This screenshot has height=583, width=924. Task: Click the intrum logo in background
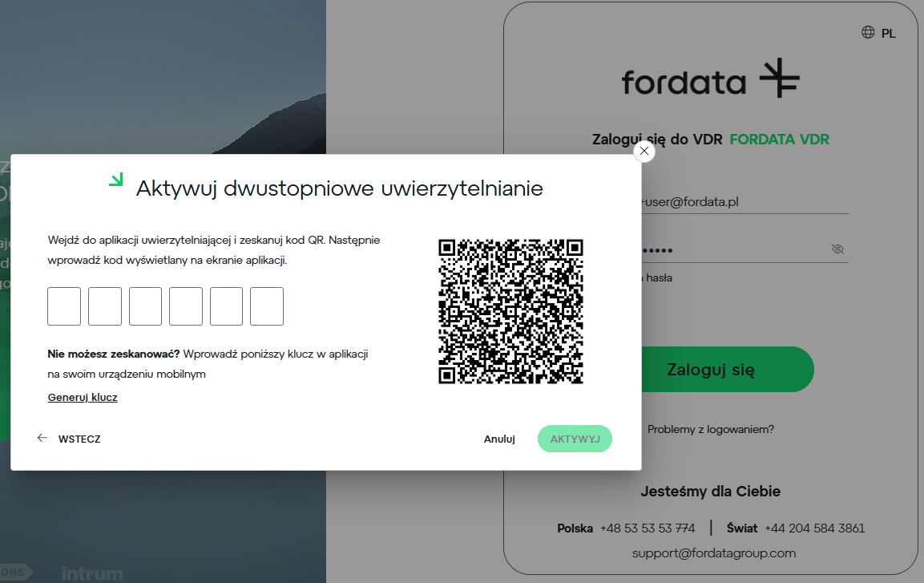click(92, 573)
